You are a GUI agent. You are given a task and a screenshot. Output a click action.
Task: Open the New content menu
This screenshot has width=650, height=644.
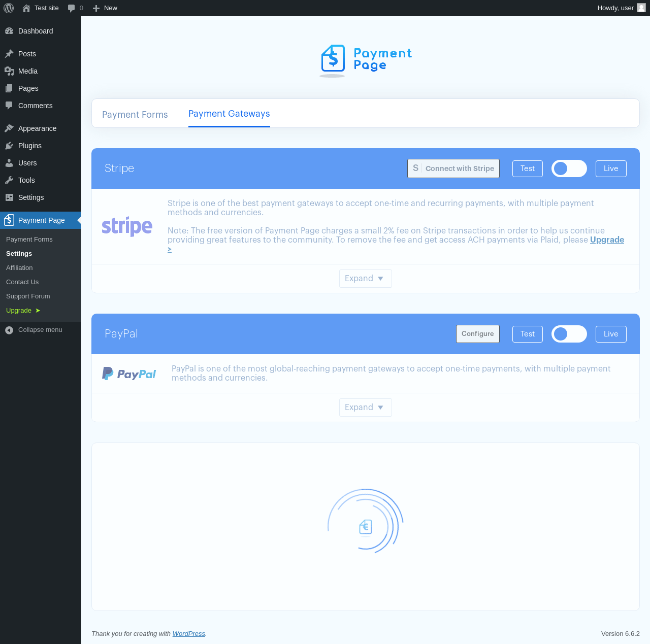pyautogui.click(x=105, y=8)
